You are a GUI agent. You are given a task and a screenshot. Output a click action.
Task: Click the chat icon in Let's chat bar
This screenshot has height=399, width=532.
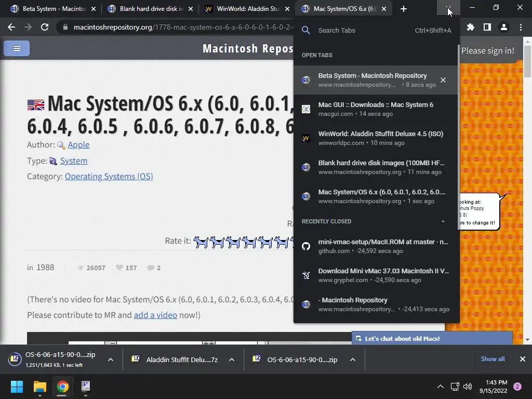point(358,339)
